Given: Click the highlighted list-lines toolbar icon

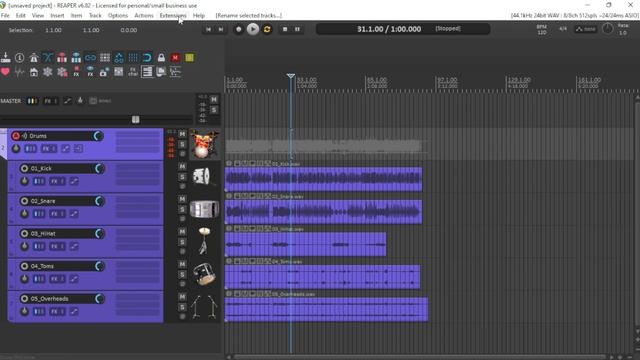Looking at the screenshot, I should (147, 72).
